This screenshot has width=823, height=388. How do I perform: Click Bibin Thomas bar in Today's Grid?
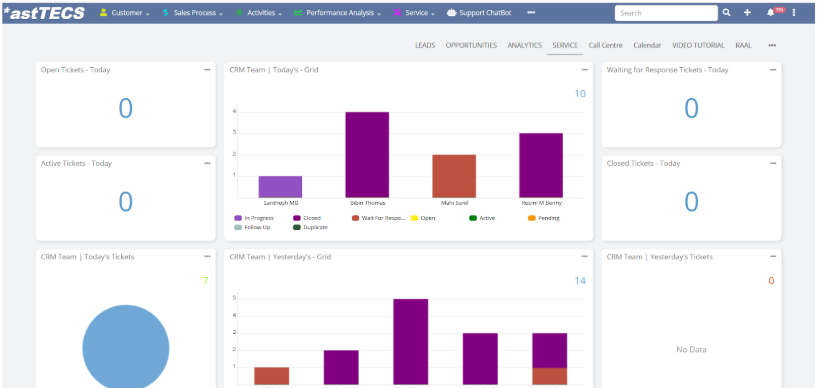[367, 155]
